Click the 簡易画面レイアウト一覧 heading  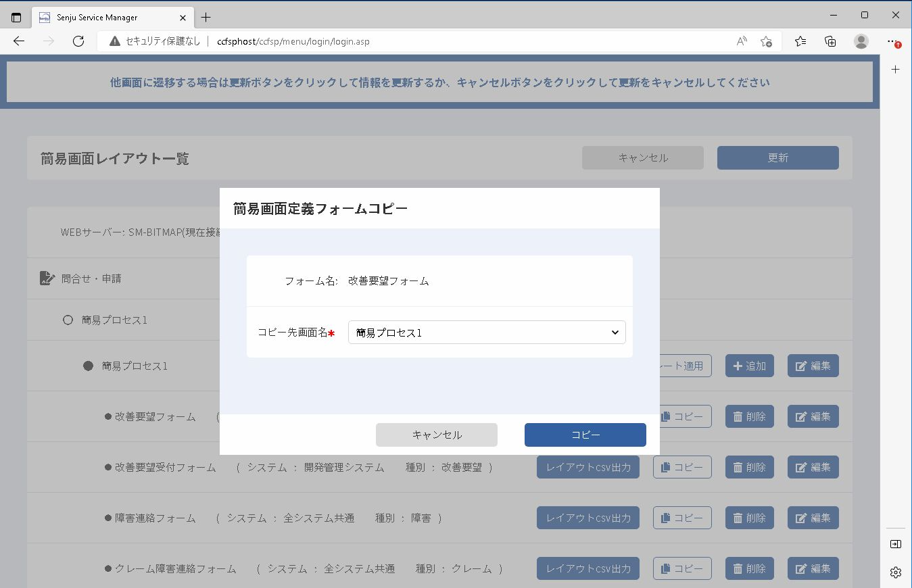coord(115,158)
